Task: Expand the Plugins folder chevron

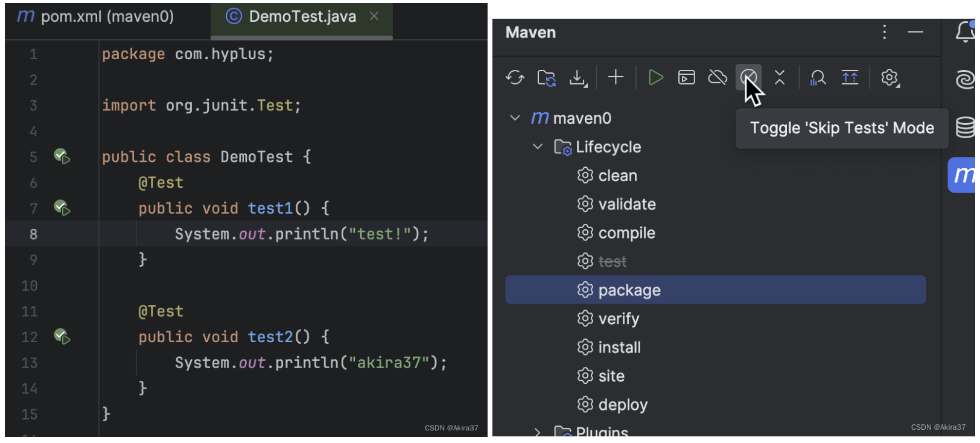Action: coord(538,432)
